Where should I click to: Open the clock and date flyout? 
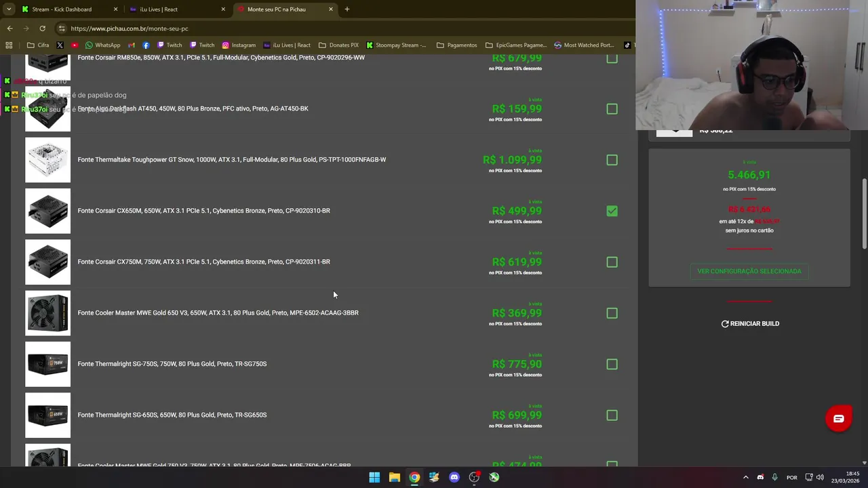(846, 477)
